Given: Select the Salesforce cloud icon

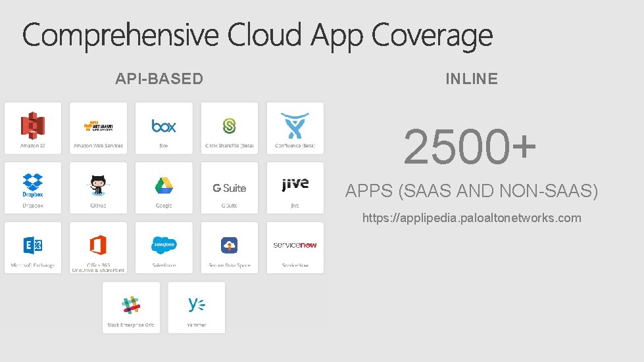Looking at the screenshot, I should [163, 245].
